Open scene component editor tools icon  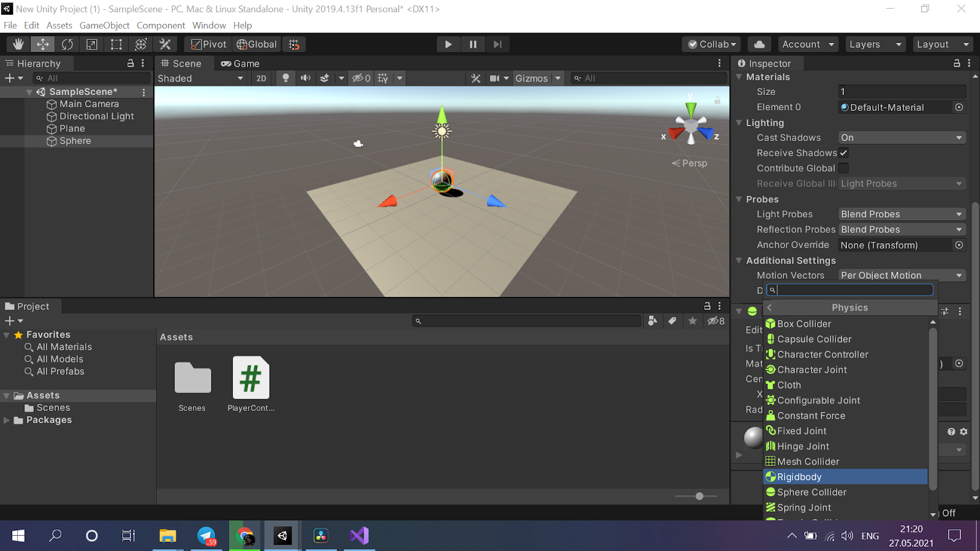(x=476, y=78)
